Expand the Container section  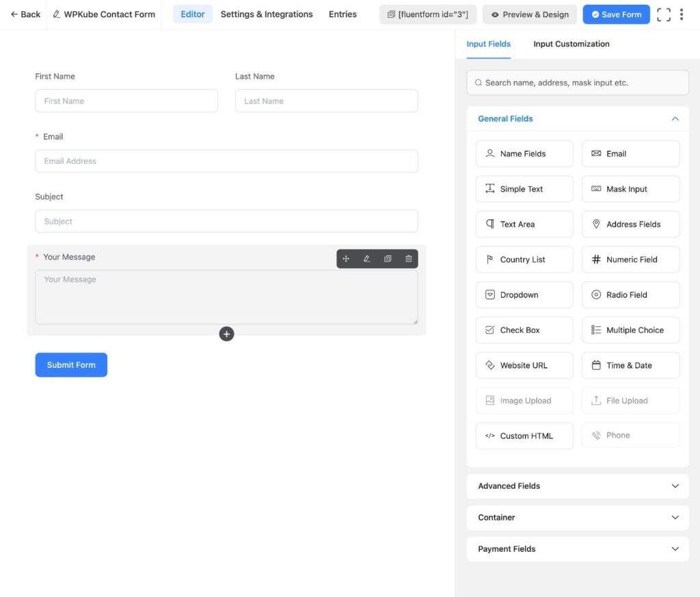(x=578, y=518)
